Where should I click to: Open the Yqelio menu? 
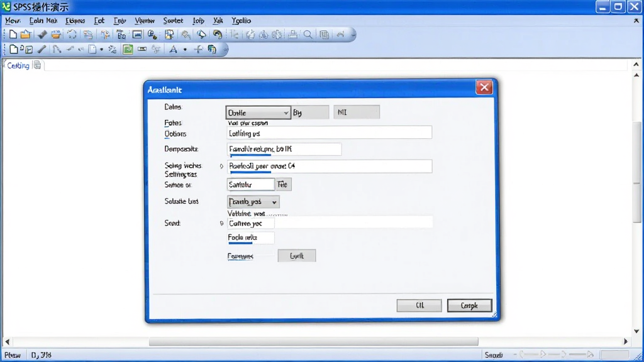click(x=241, y=21)
